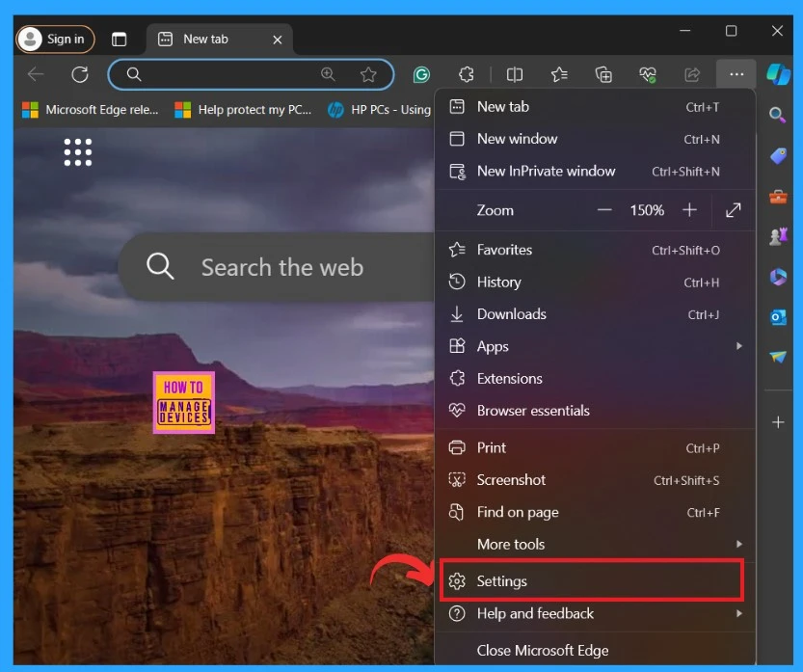The image size is (803, 672).
Task: Click the Refresh page icon
Action: pyautogui.click(x=80, y=74)
